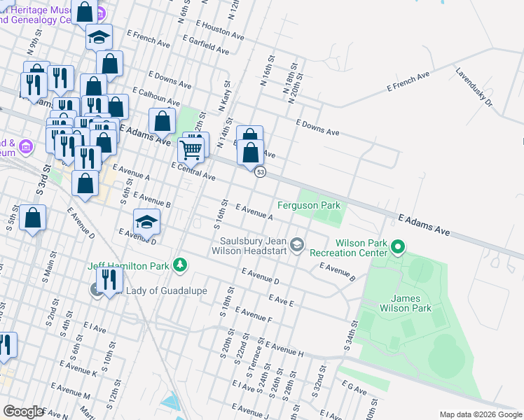Select shopping bag marker directly below top graduation cap
524x420 pixels.
(109, 65)
